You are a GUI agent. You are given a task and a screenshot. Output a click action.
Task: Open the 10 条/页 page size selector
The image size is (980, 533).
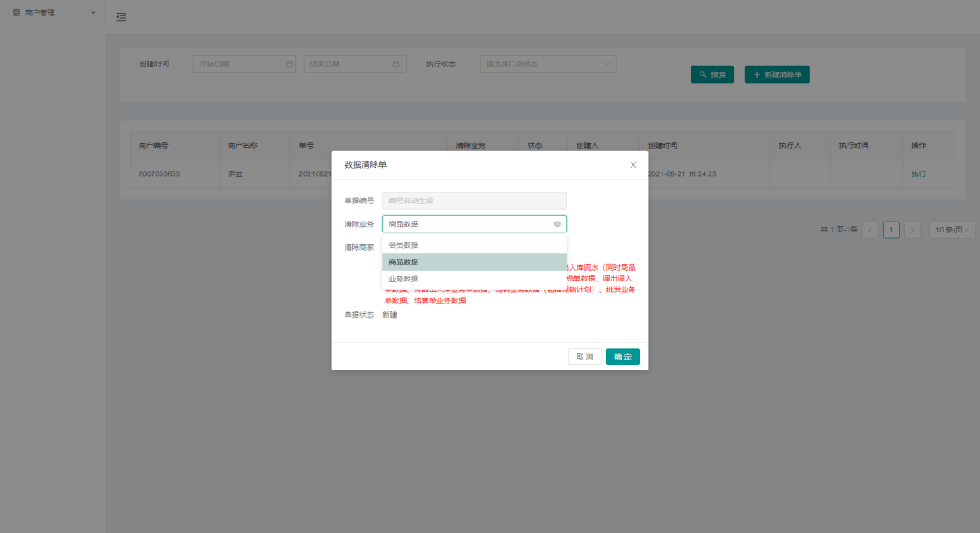(x=951, y=230)
